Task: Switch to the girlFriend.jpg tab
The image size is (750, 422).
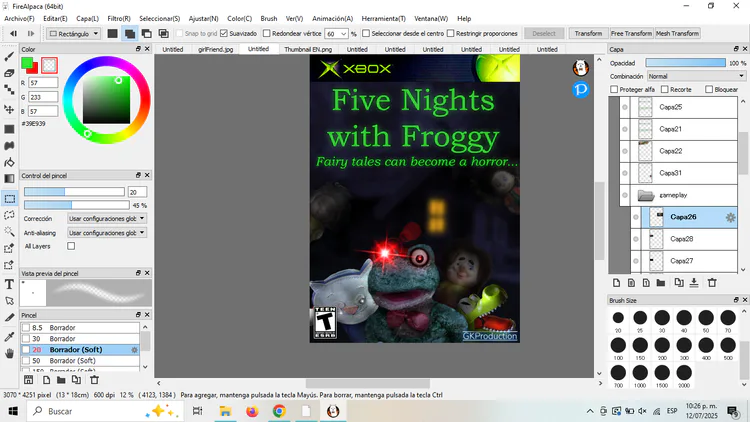Action: [x=216, y=49]
